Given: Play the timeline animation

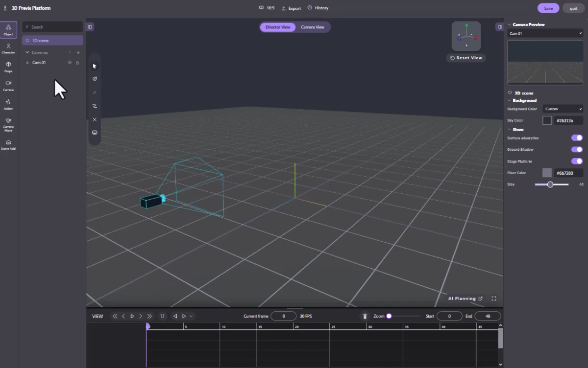Looking at the screenshot, I should click(132, 316).
